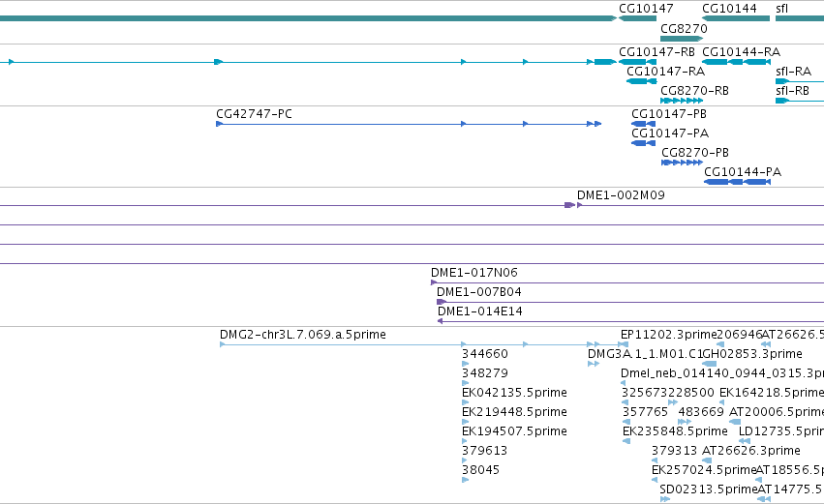Select EST EK042135.5prime
Image resolution: width=824 pixels, height=504 pixels.
514,393
